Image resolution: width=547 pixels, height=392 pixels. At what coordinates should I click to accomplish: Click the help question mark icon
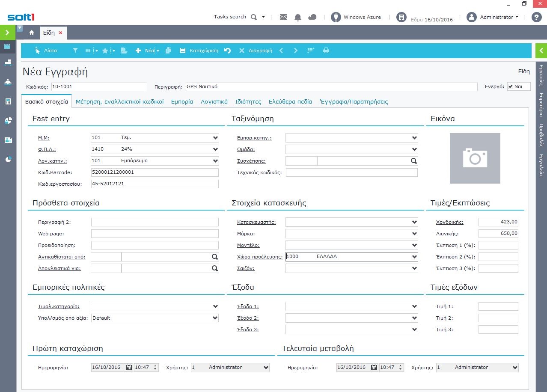tap(536, 17)
